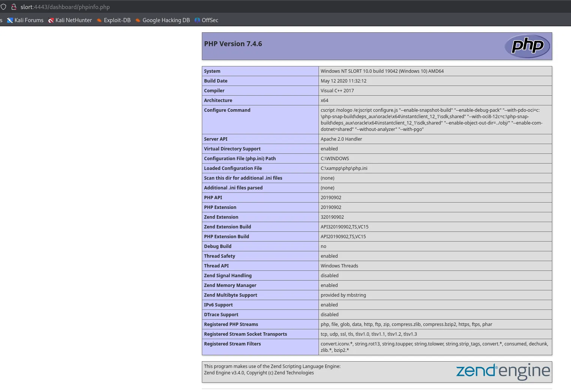Click tcp, udp, ssl transports value

[x=369, y=334]
